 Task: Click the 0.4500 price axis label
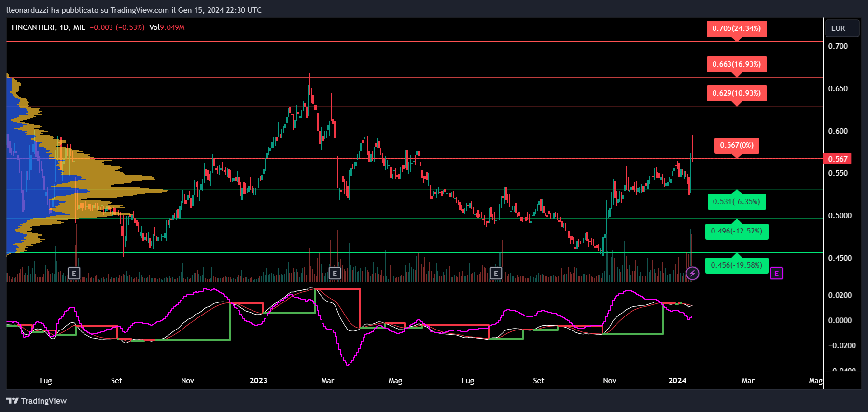tap(840, 258)
